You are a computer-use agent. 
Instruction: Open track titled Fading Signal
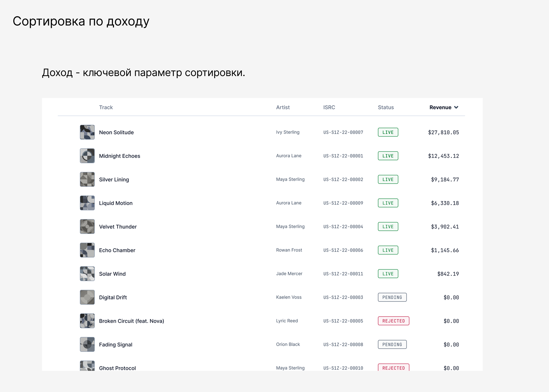coord(115,344)
